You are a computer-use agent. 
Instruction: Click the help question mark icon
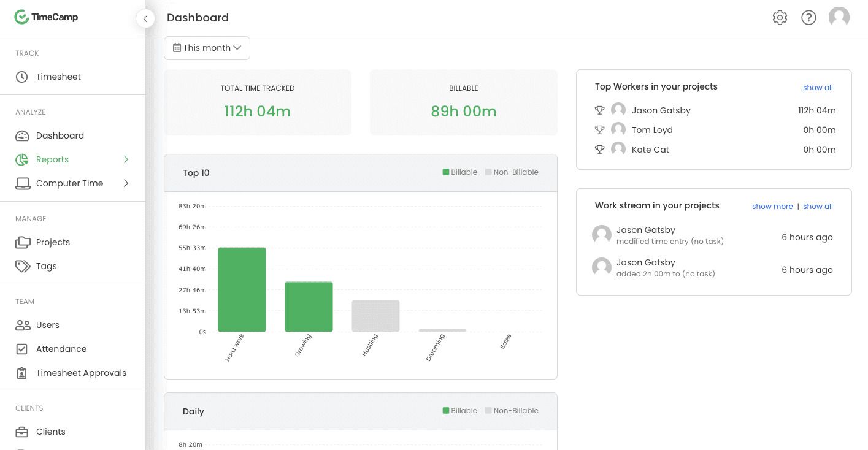808,18
